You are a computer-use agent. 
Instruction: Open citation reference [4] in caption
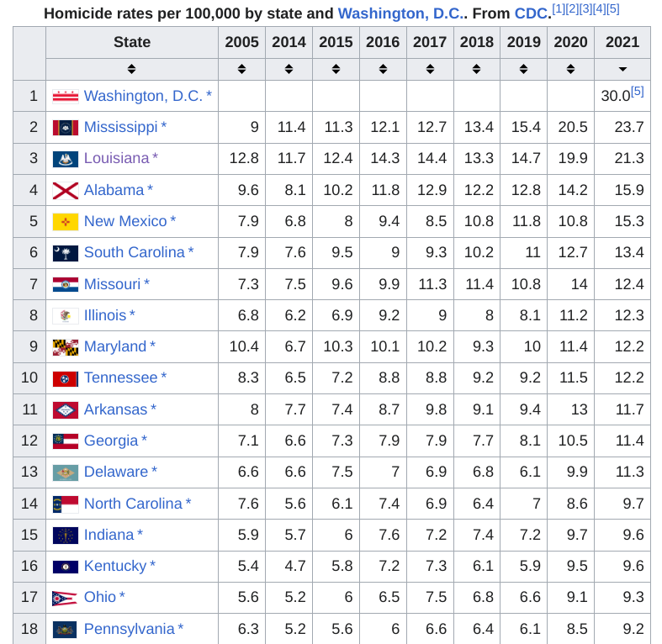[x=599, y=9]
